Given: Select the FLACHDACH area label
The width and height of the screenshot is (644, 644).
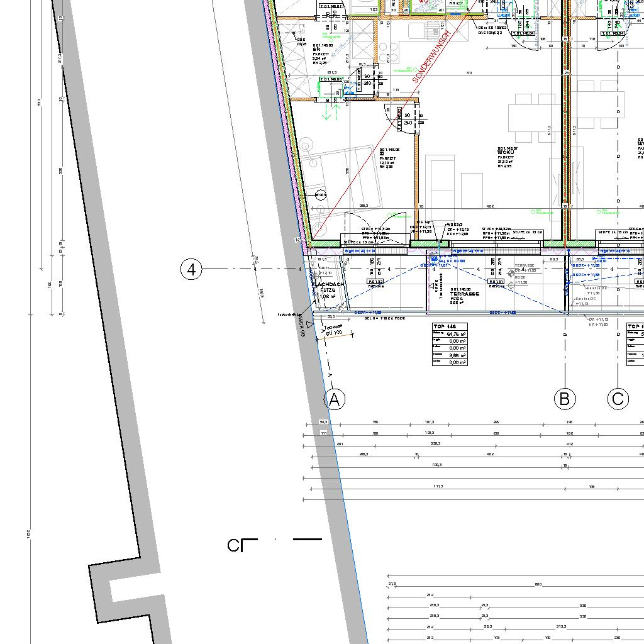Looking at the screenshot, I should 328,284.
